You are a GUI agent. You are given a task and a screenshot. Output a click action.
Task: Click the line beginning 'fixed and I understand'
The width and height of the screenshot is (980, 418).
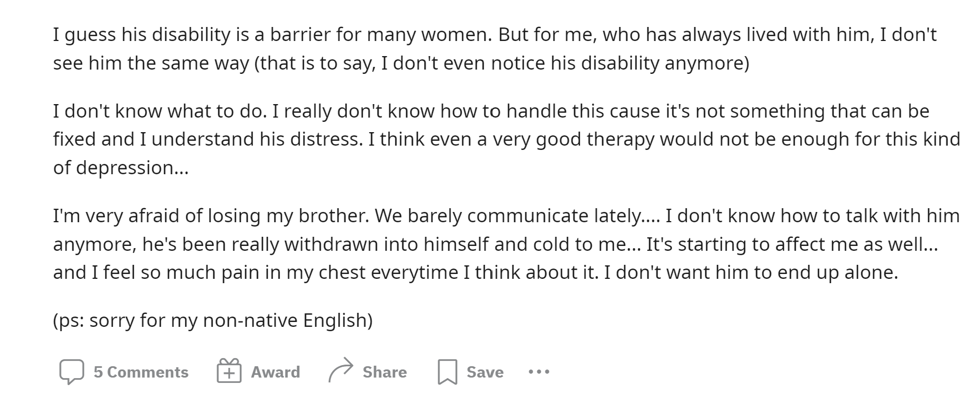tap(506, 139)
